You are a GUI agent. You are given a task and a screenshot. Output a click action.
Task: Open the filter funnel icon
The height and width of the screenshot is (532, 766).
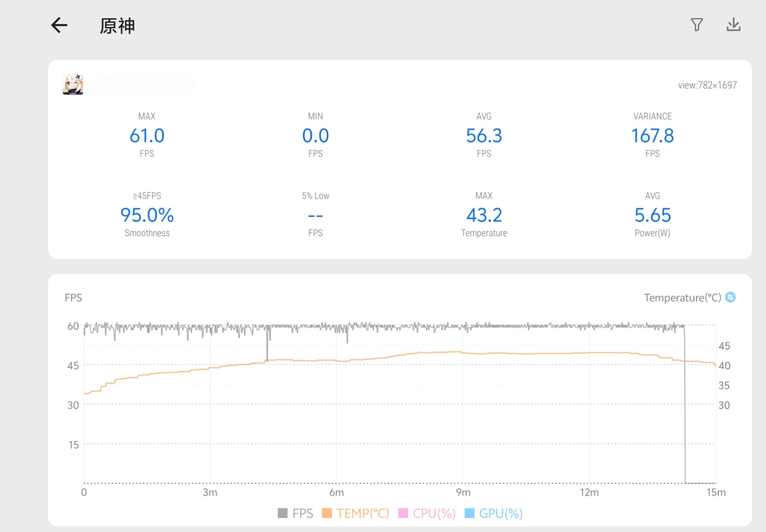696,25
